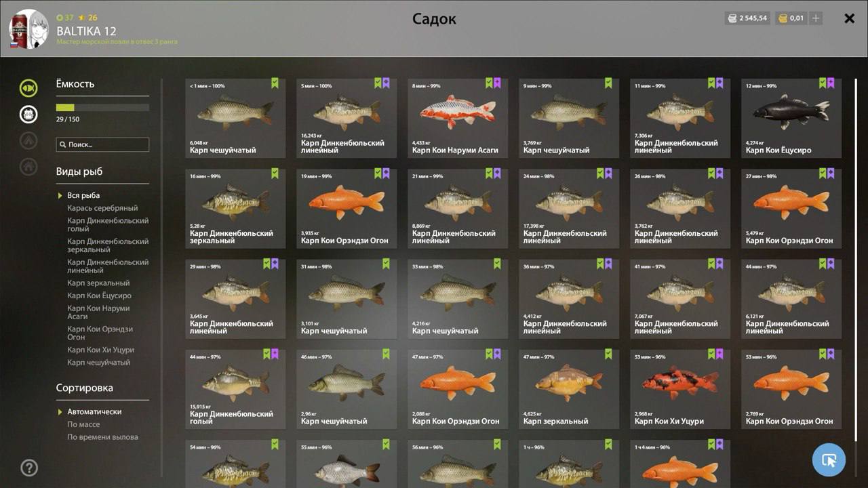Sort by По времени вылова
This screenshot has width=868, height=488.
pos(102,437)
